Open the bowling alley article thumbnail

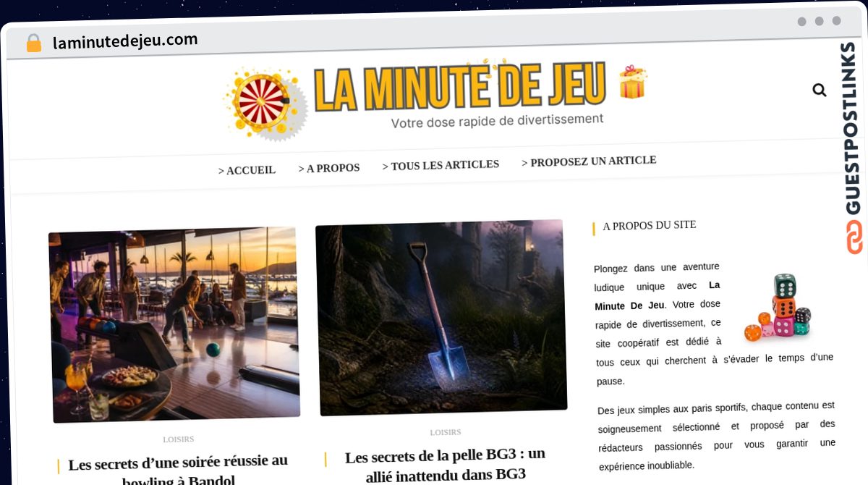pos(174,325)
